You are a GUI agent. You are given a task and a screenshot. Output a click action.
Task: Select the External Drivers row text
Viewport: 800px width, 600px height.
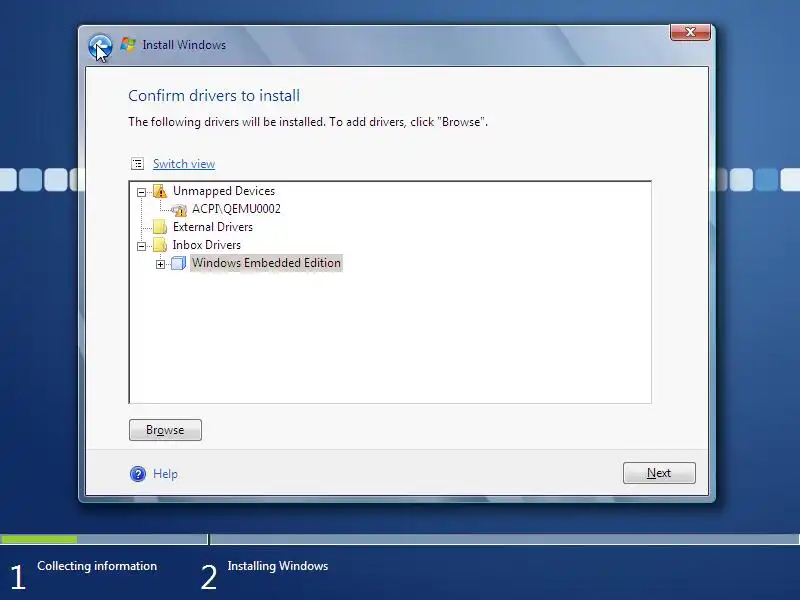coord(213,227)
